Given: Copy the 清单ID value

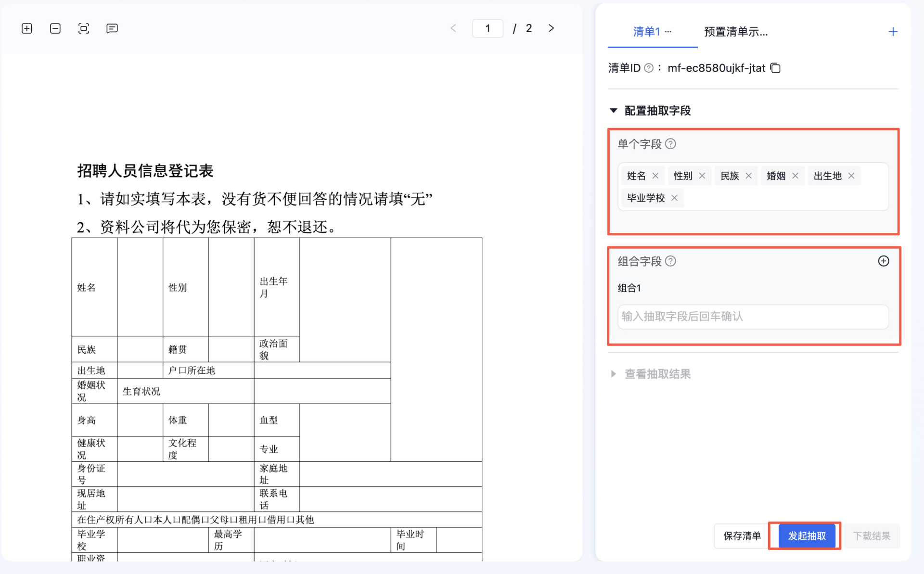Looking at the screenshot, I should click(775, 68).
